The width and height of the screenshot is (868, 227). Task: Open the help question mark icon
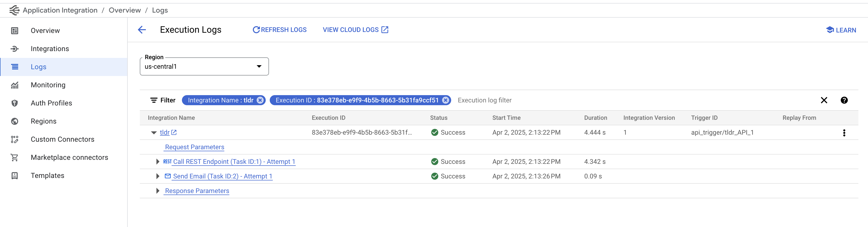(844, 100)
